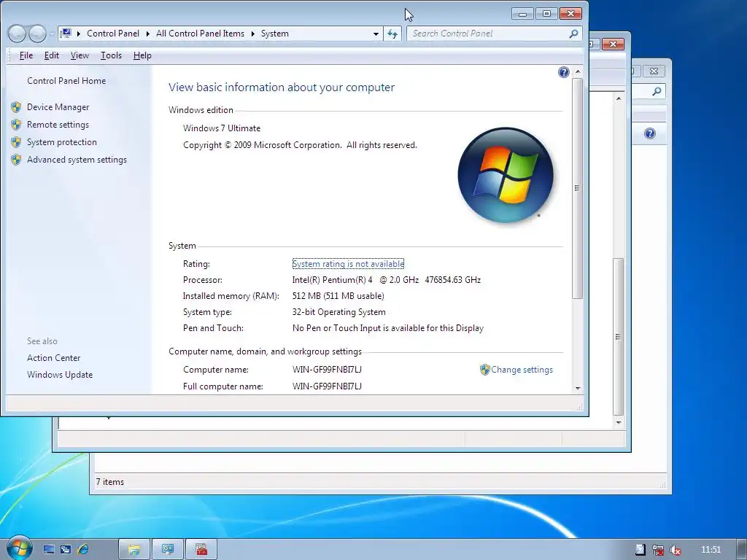Switch to Windows Explorer taskbar button
This screenshot has height=560, width=747.
(x=134, y=550)
